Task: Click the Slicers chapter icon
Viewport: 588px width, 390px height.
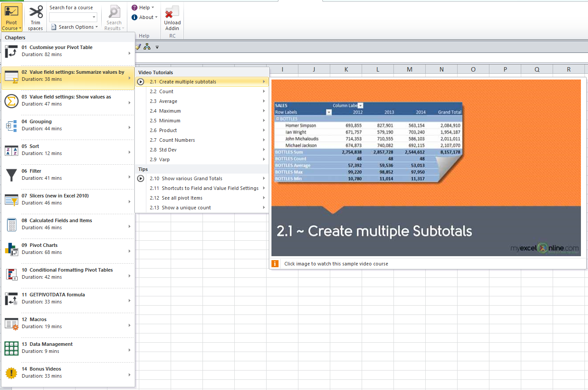Action: (x=11, y=200)
